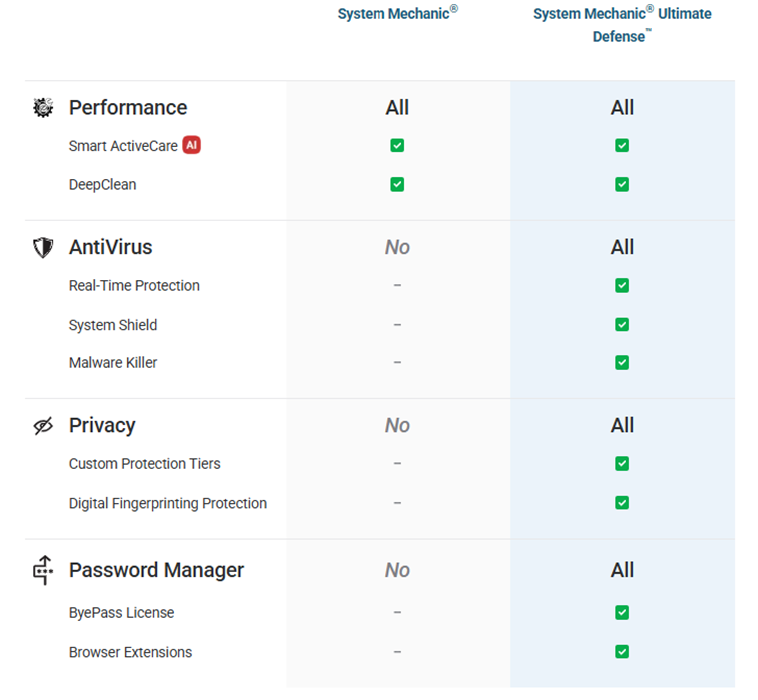This screenshot has height=700, width=758.
Task: Select System Mechanic Ultimate Defense column header
Action: pos(622,25)
